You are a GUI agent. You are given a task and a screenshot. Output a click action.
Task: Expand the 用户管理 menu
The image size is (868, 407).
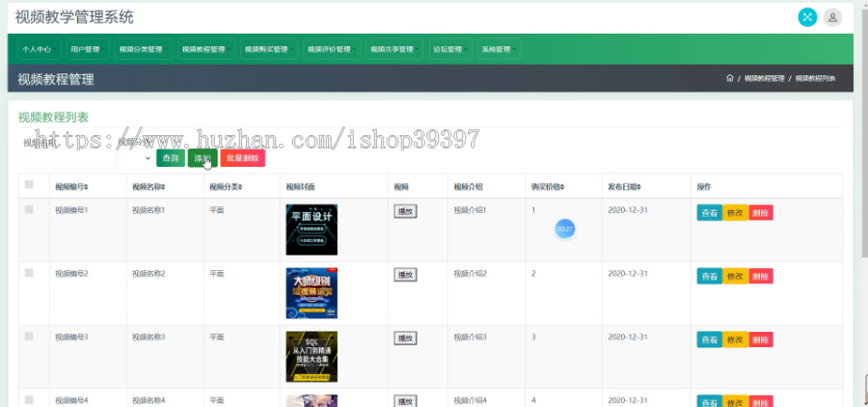click(88, 49)
